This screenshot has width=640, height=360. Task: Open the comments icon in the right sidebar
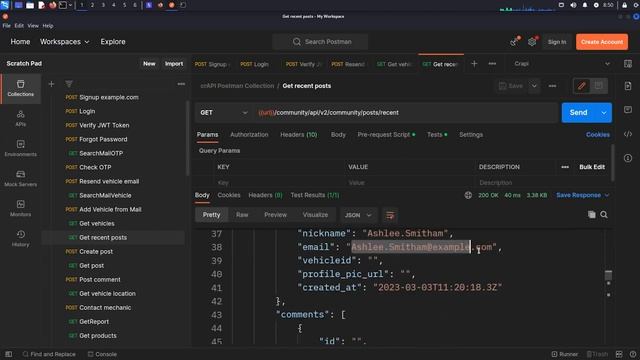(x=628, y=110)
